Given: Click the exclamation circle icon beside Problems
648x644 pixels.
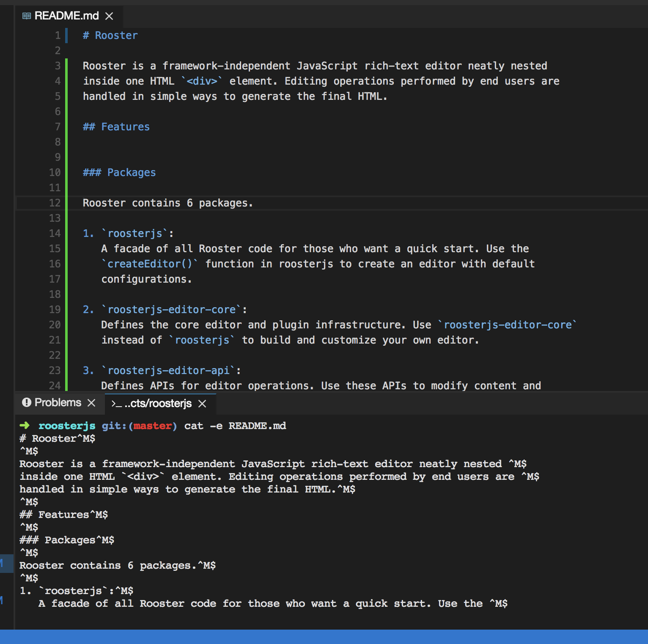Looking at the screenshot, I should (x=27, y=403).
